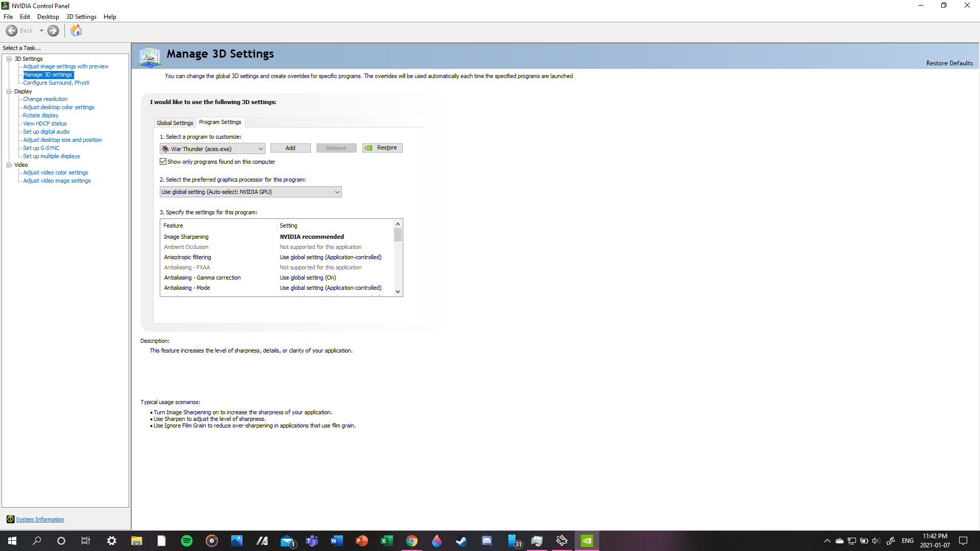Open volume control in system tray
The image size is (980, 551).
click(876, 541)
